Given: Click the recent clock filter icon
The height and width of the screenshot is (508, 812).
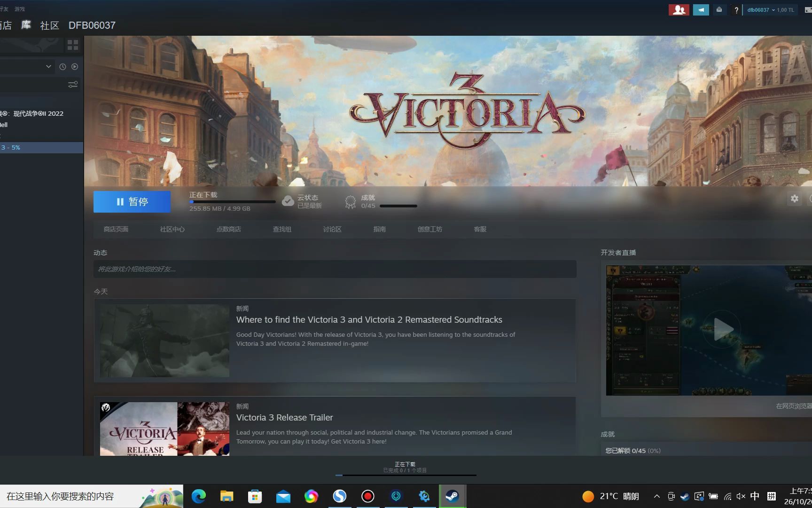Looking at the screenshot, I should pyautogui.click(x=62, y=67).
